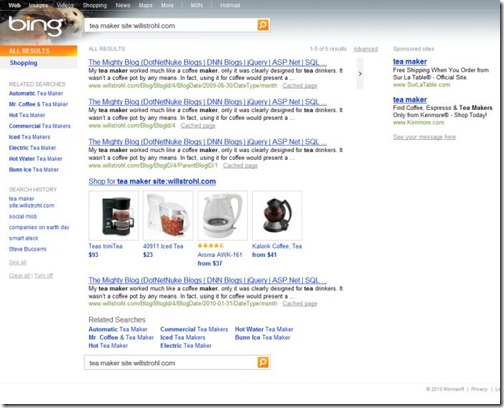
Task: Click the Kalorik Coffee, Tea product link
Action: pos(277,246)
